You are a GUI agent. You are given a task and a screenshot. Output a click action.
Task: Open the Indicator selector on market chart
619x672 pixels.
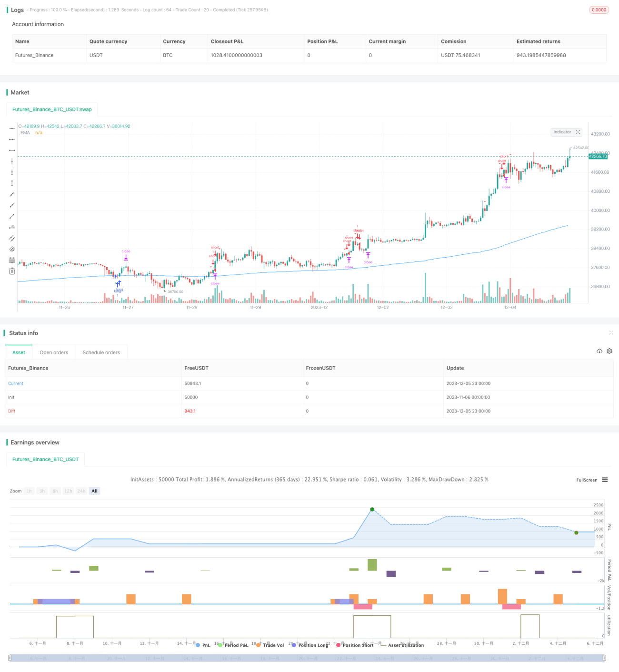pos(562,132)
